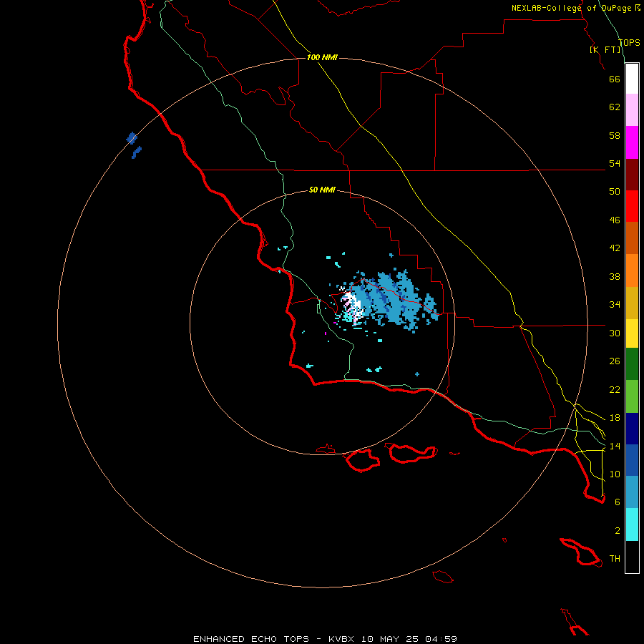Screen dimensions: 644x644
Task: Click the navy blue legend swatch
Action: click(632, 429)
